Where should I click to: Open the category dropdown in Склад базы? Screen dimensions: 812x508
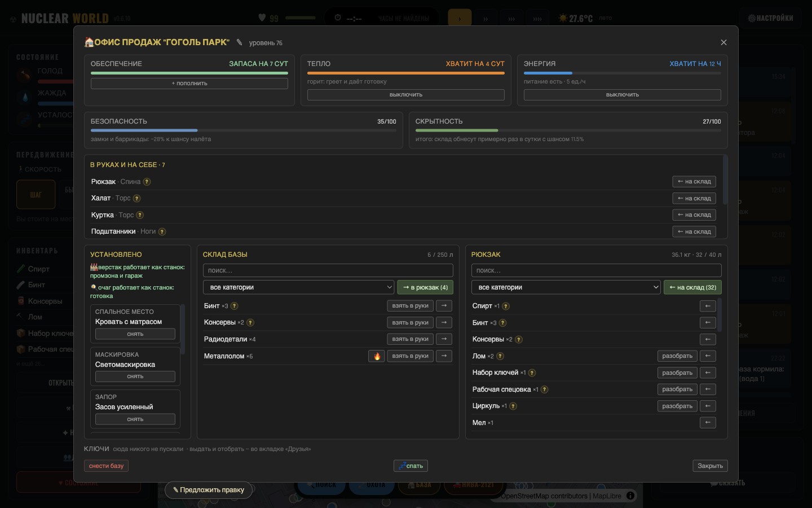point(299,287)
